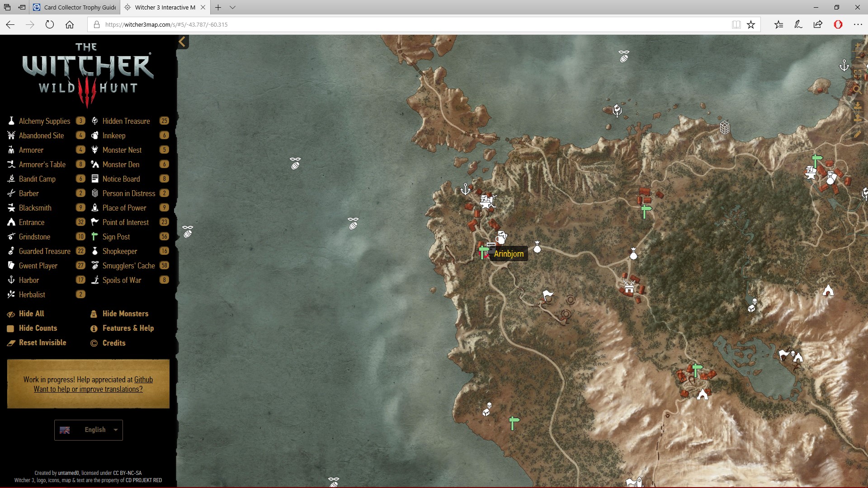Viewport: 868px width, 488px height.
Task: Collapse the sidebar with the chevron arrow
Action: pos(182,42)
